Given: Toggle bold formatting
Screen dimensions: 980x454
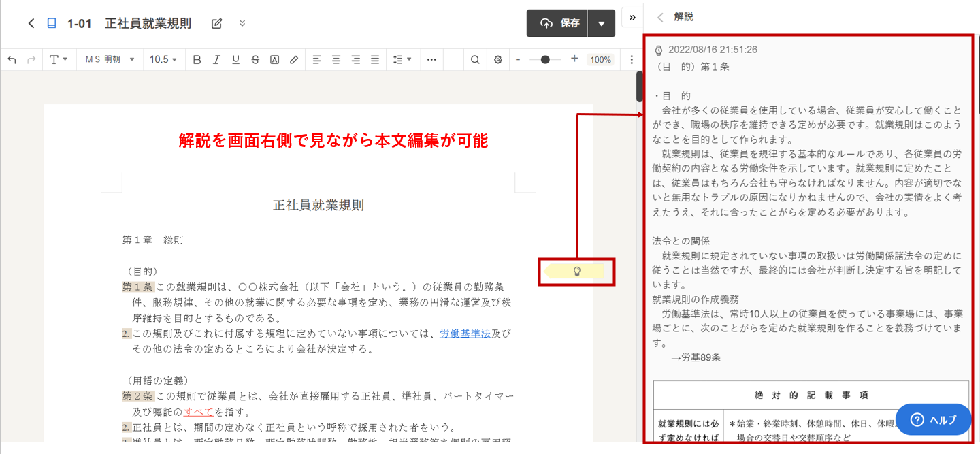Looking at the screenshot, I should click(x=197, y=60).
